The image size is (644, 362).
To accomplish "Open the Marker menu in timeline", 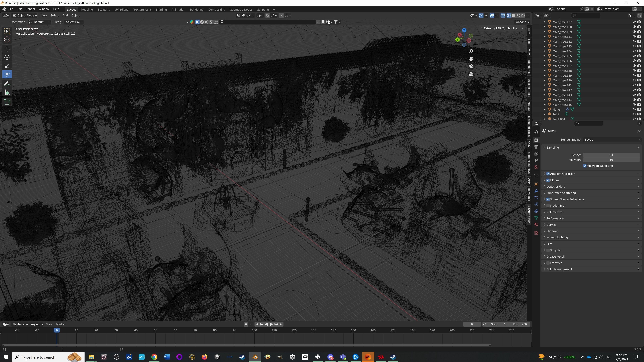I will point(61,324).
